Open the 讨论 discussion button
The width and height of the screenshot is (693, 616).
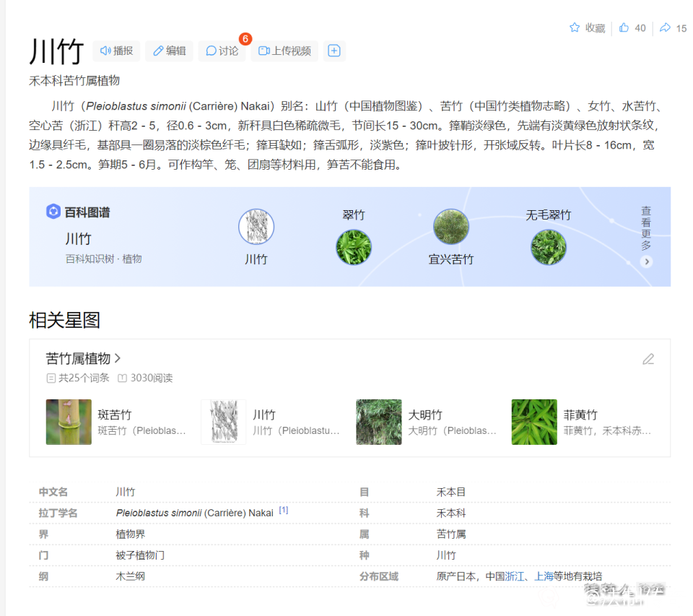tap(222, 51)
